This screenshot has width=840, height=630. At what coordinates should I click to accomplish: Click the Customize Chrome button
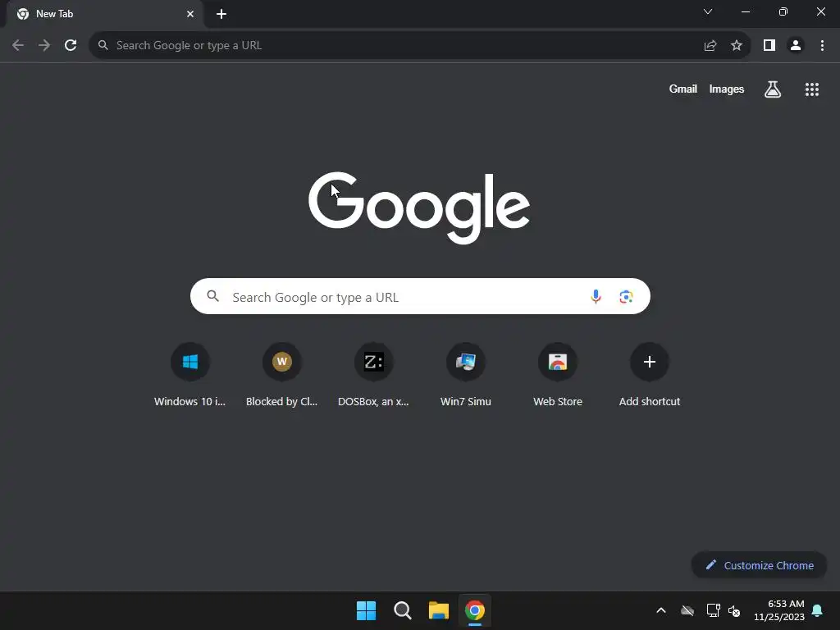pyautogui.click(x=759, y=565)
